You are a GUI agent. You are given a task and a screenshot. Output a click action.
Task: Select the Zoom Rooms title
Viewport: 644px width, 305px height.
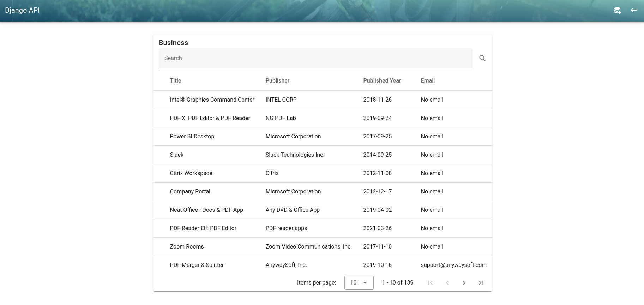(x=187, y=247)
